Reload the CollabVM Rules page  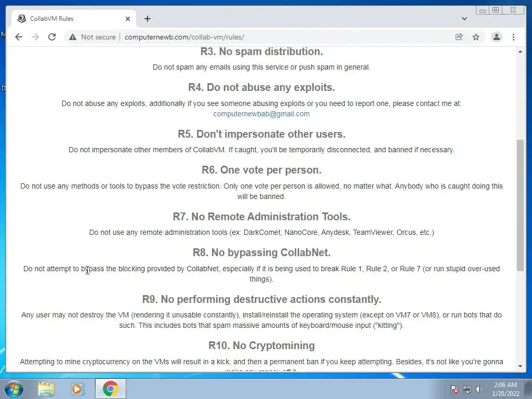tap(52, 37)
